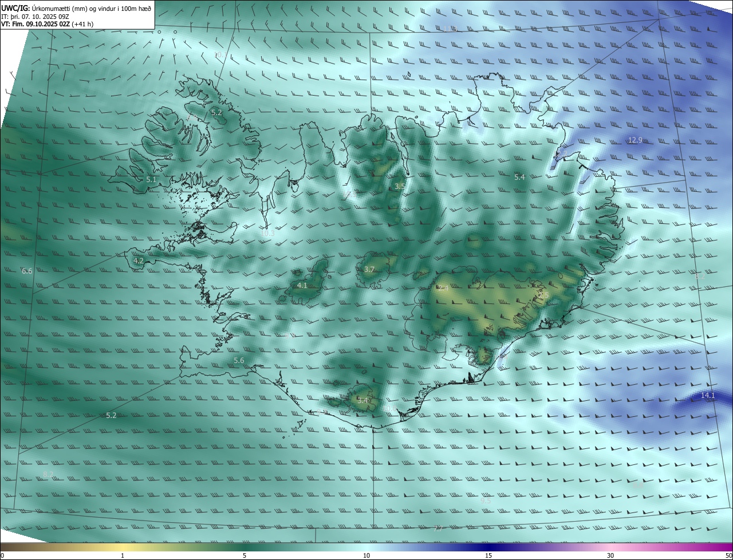Click the 4.1 value label
Viewport: 733px width, 560px height.
(x=302, y=286)
